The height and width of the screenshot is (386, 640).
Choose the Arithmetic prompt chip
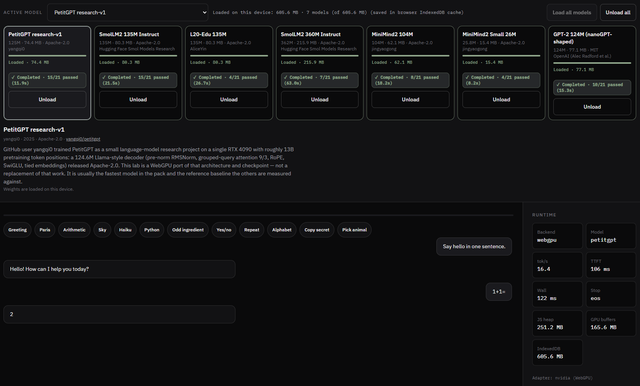click(74, 230)
